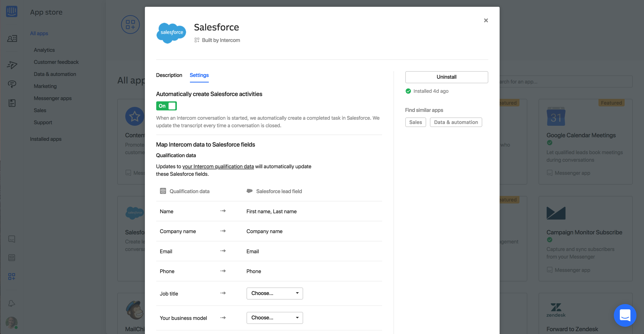
Task: Switch to the Description tab
Action: click(x=169, y=75)
